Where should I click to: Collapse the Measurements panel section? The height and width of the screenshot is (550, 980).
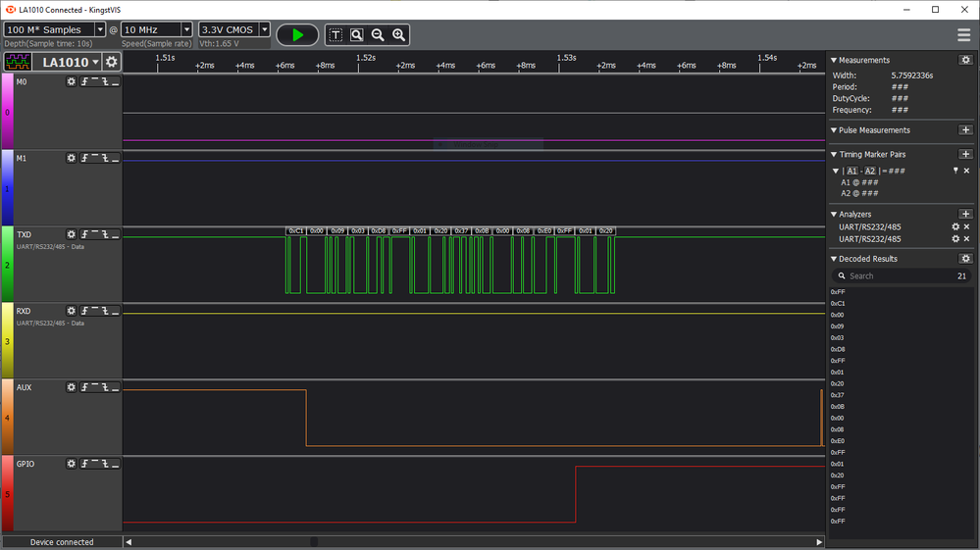click(x=834, y=60)
